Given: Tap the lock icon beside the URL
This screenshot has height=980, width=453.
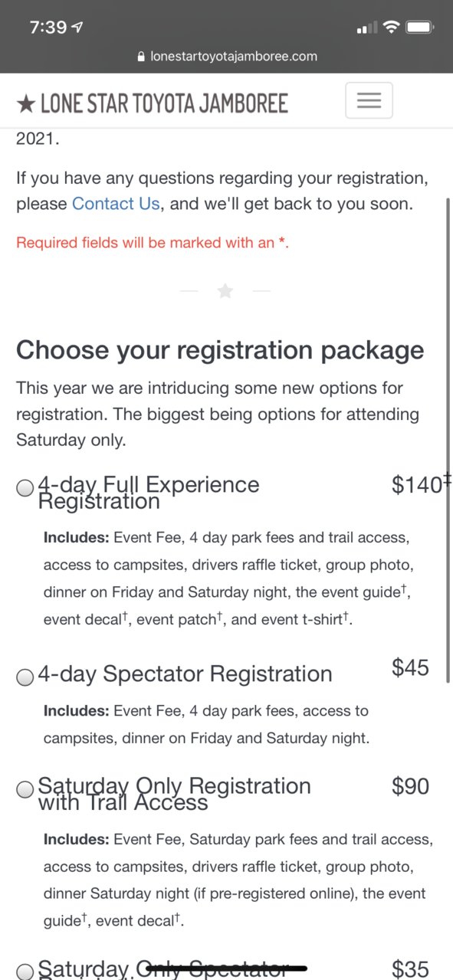Looking at the screenshot, I should pyautogui.click(x=140, y=57).
